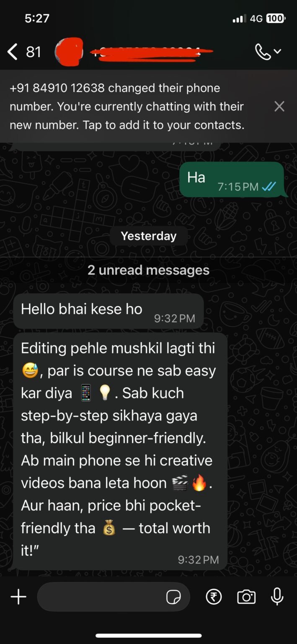Tap the Yesterday date label
The height and width of the screenshot is (644, 297).
(x=149, y=236)
